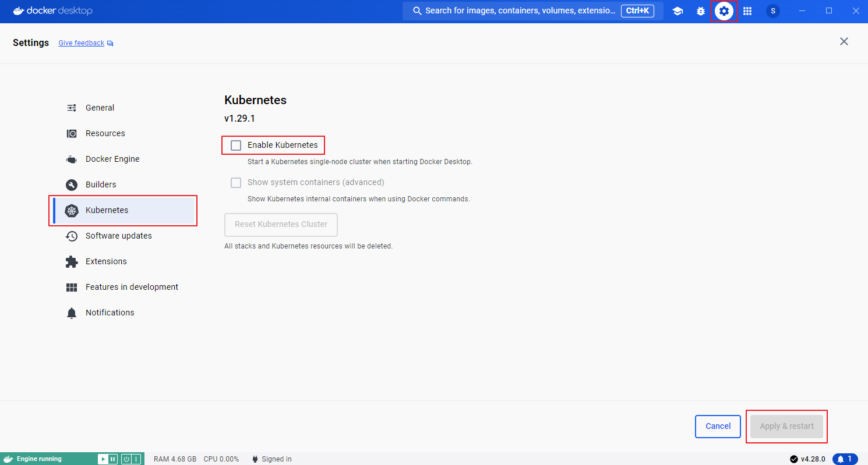
Task: Select the Kubernetes settings section
Action: coord(124,210)
